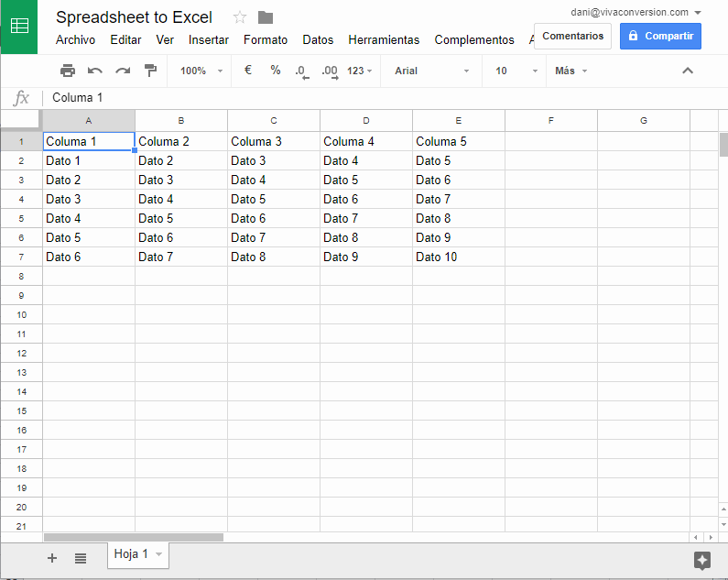Click the select-all corner box
The height and width of the screenshot is (580, 728).
[x=20, y=120]
